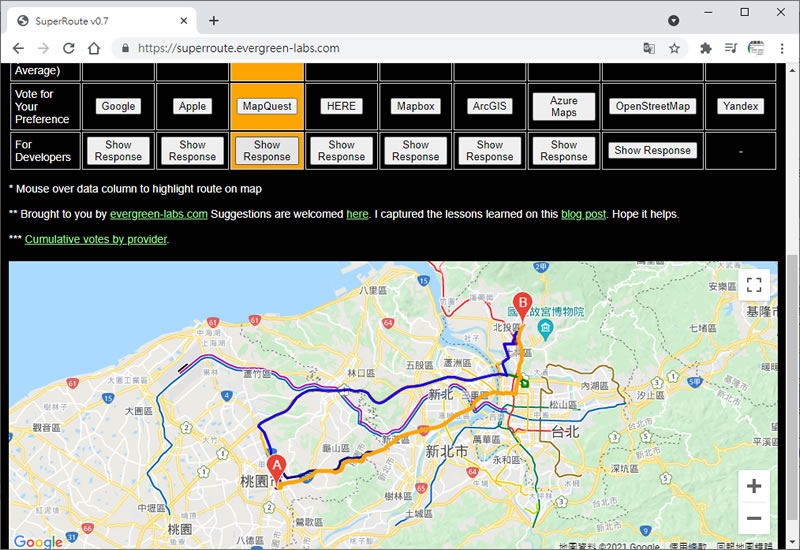Viewport: 800px width, 550px height.
Task: Vote for Yandex routing
Action: [x=740, y=106]
